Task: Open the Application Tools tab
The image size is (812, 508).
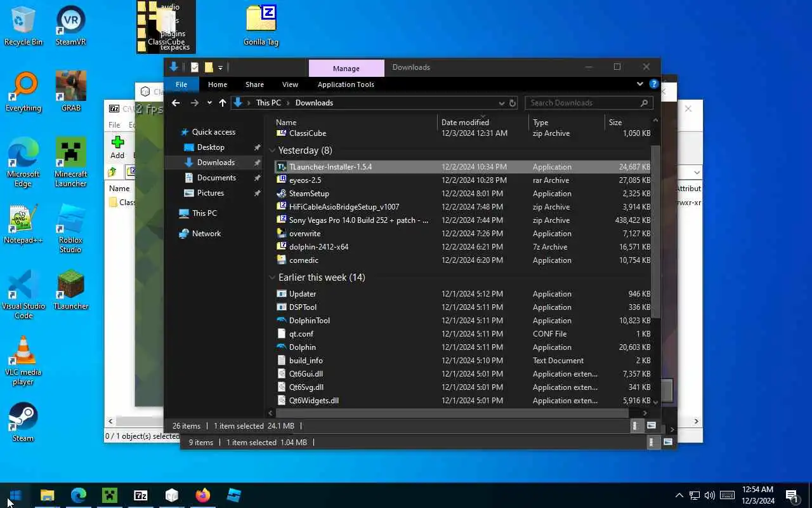Action: point(346,84)
